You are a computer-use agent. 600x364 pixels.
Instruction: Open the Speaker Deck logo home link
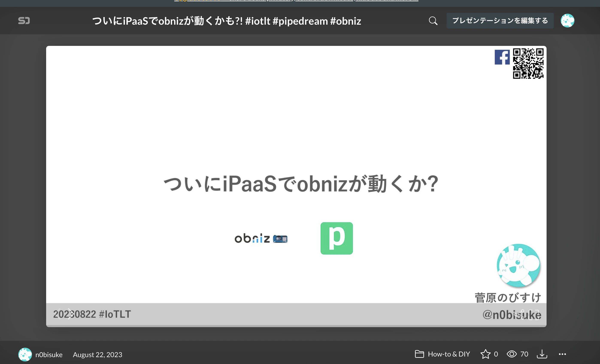pyautogui.click(x=24, y=21)
